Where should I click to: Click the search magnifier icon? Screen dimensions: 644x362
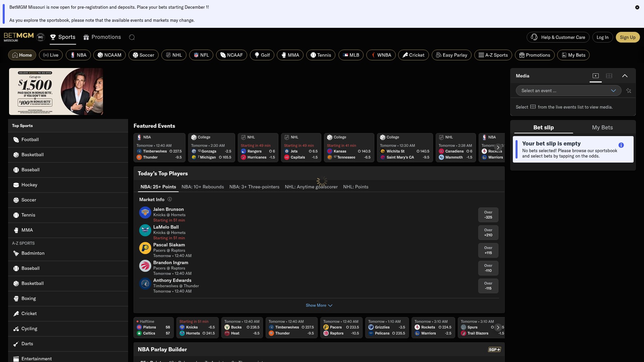pyautogui.click(x=132, y=37)
